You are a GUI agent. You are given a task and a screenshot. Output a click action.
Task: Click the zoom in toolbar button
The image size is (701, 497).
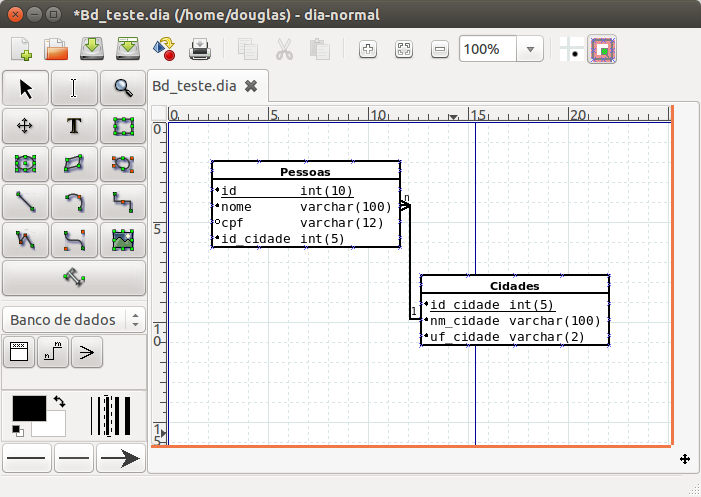coord(367,48)
